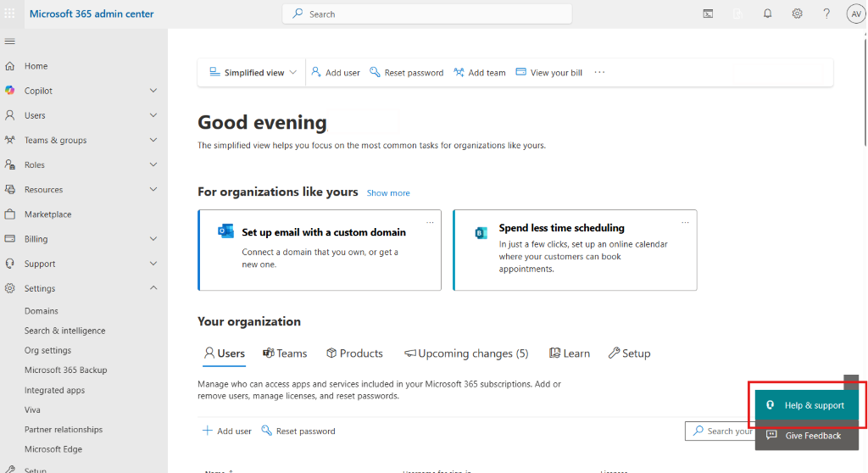Open help question mark icon
This screenshot has width=868, height=473.
pos(826,14)
